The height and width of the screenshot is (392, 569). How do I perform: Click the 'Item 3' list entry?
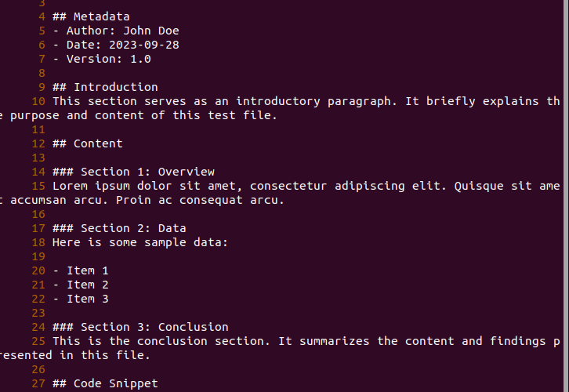pos(88,299)
